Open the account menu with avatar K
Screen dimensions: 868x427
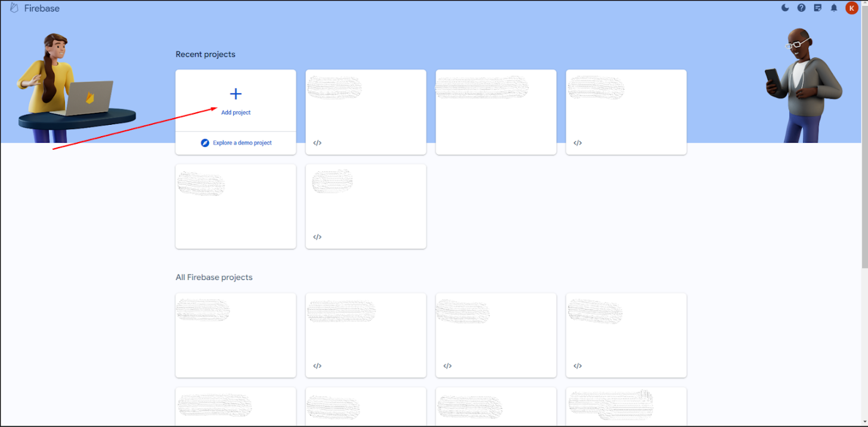tap(851, 8)
